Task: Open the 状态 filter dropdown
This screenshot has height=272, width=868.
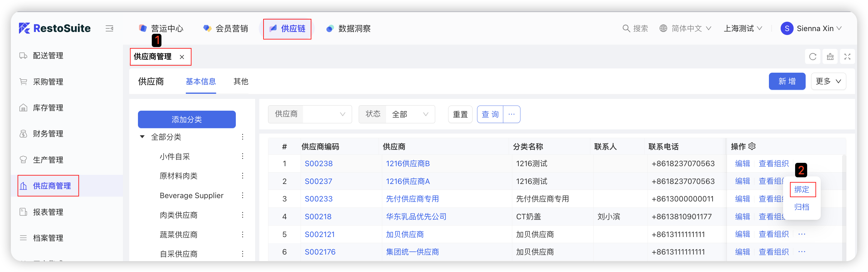Action: 410,114
